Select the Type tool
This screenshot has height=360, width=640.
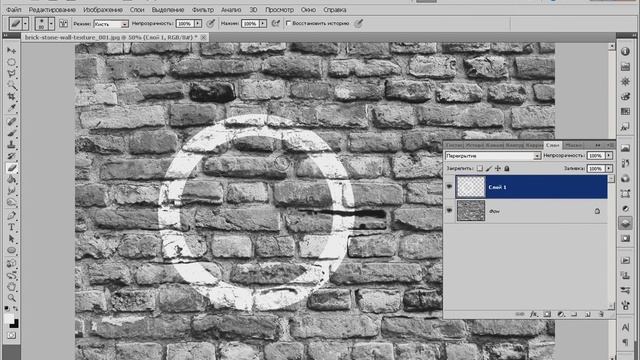tap(11, 227)
